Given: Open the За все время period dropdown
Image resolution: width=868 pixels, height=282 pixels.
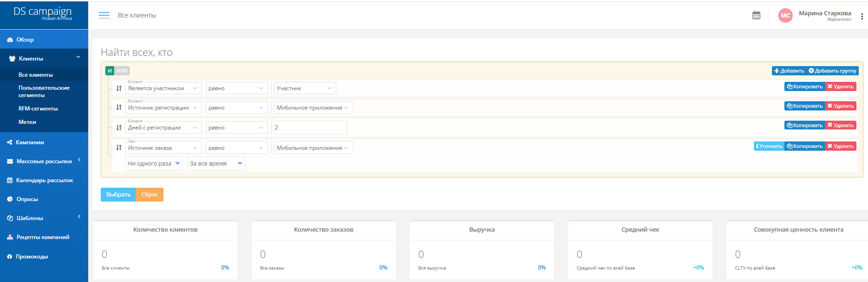Looking at the screenshot, I should 216,164.
